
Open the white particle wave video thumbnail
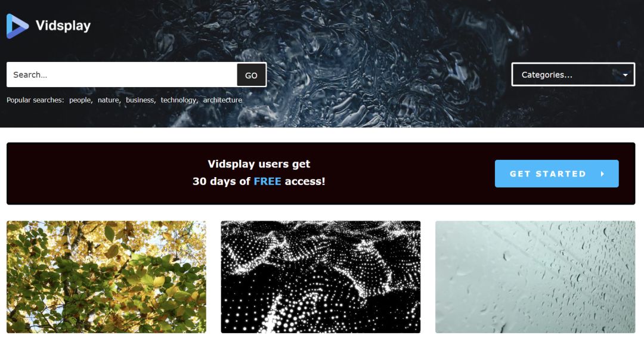(321, 277)
